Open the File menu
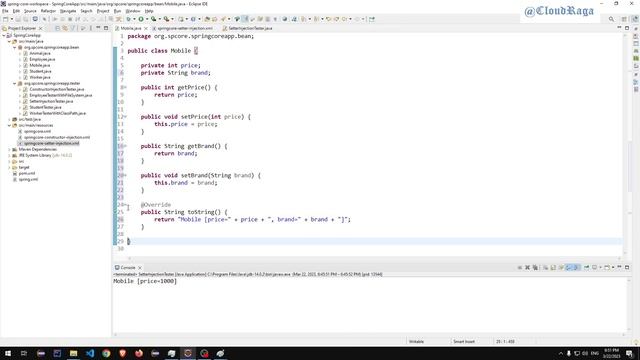This screenshot has width=640, height=360. (5, 11)
